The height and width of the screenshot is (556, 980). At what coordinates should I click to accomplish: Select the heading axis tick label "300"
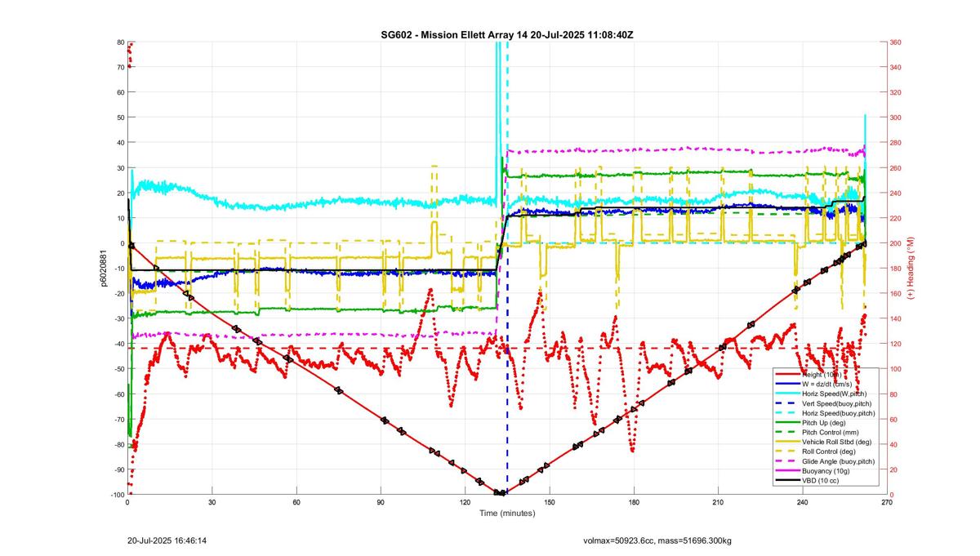tap(898, 118)
